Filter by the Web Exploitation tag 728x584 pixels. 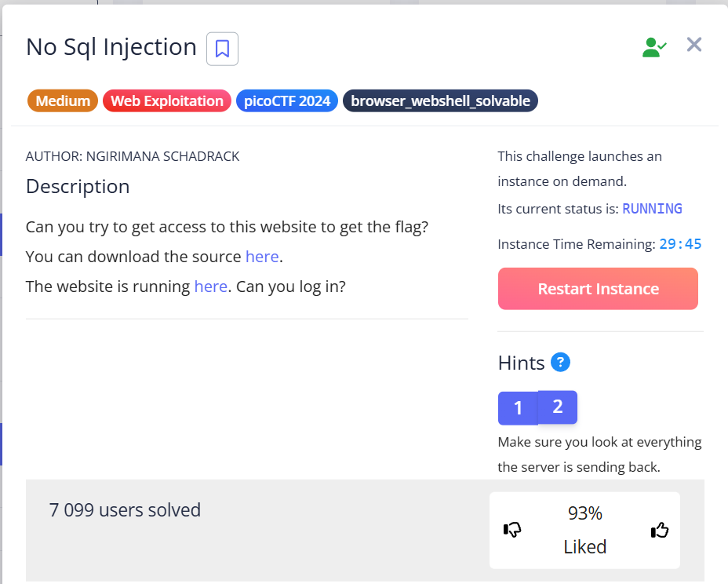coord(167,101)
